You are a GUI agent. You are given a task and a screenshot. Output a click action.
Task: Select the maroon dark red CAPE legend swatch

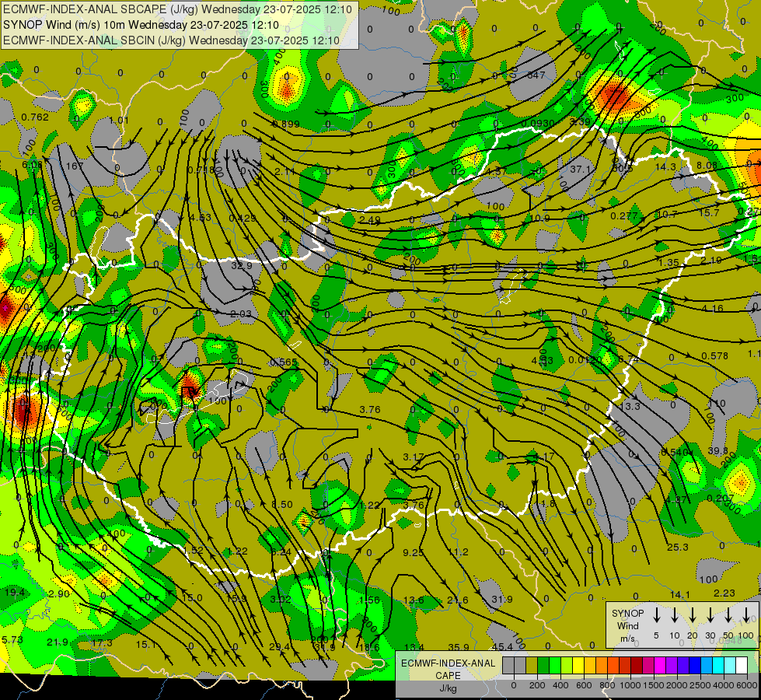pos(637,665)
